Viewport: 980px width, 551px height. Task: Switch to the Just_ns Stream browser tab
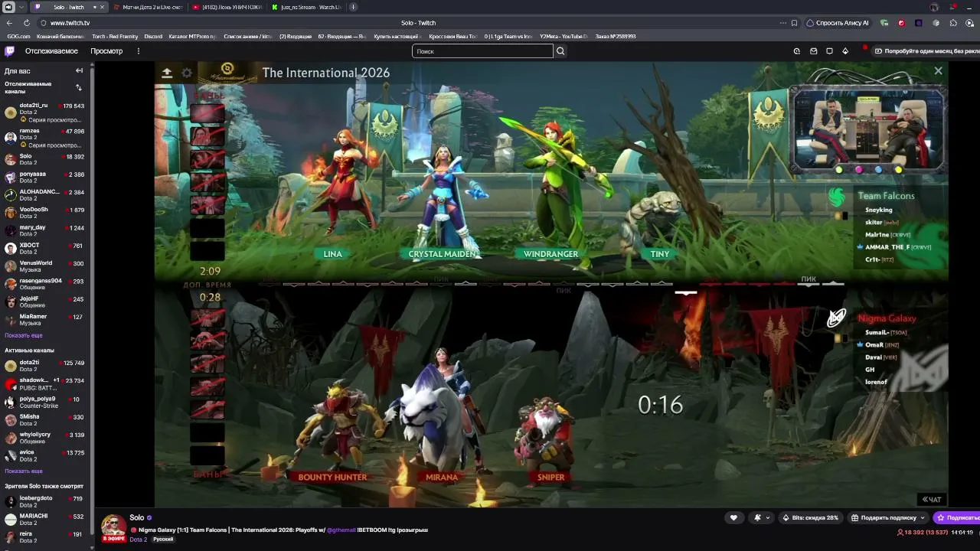point(306,7)
